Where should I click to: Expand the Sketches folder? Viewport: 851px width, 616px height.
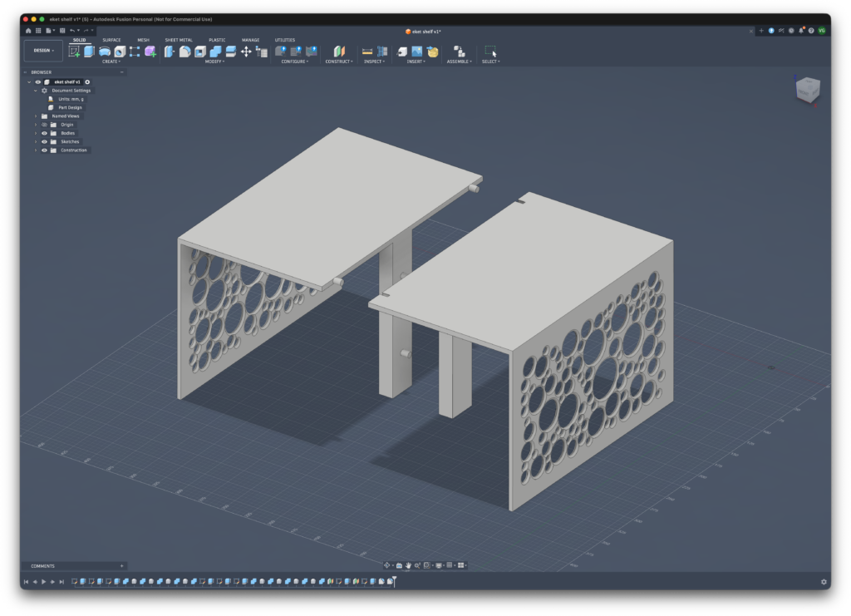click(36, 141)
